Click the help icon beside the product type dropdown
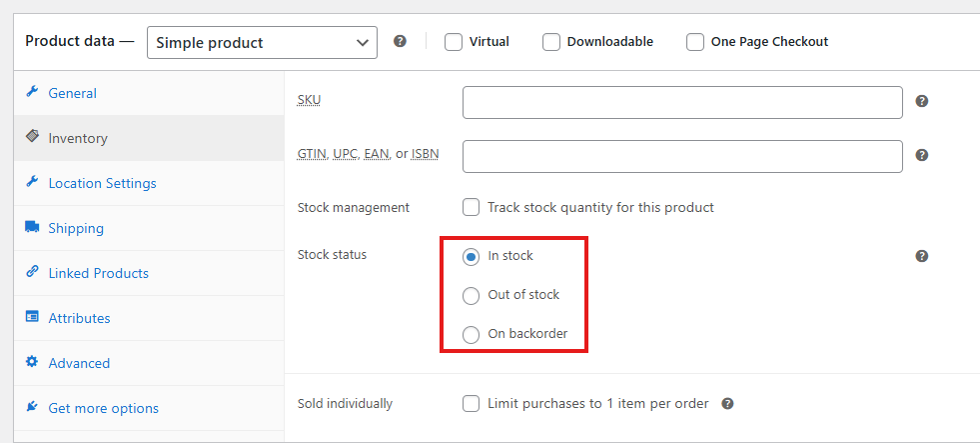The image size is (980, 443). coord(400,41)
